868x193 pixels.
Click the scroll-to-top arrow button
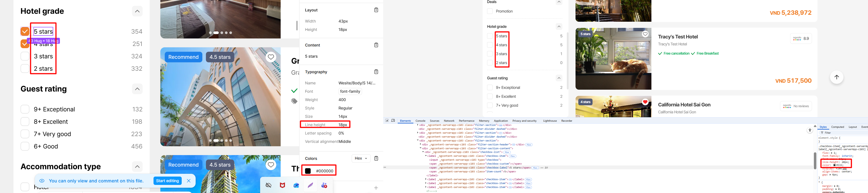click(836, 77)
